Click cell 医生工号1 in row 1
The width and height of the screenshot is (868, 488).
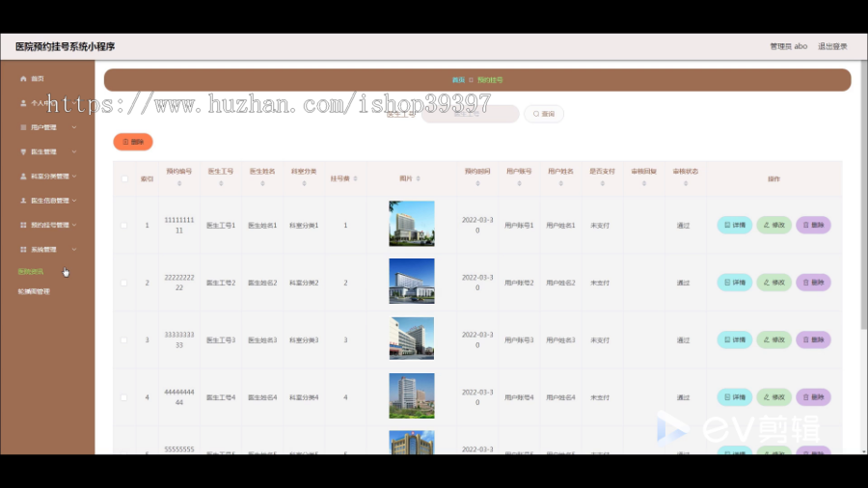click(x=221, y=225)
